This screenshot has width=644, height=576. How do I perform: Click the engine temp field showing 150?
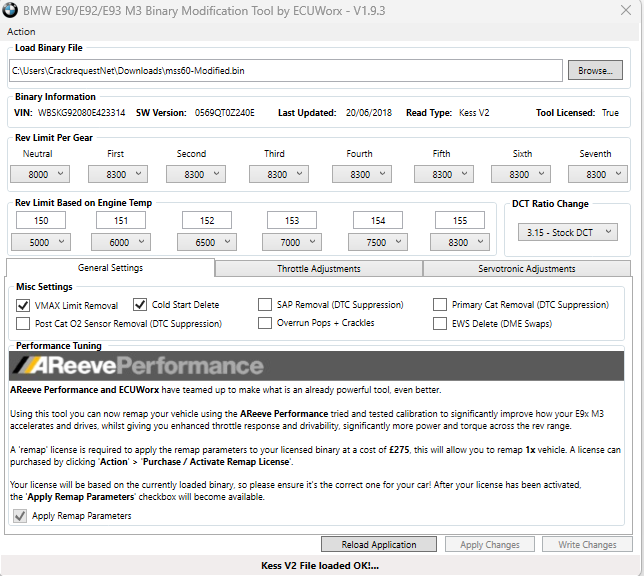point(41,220)
